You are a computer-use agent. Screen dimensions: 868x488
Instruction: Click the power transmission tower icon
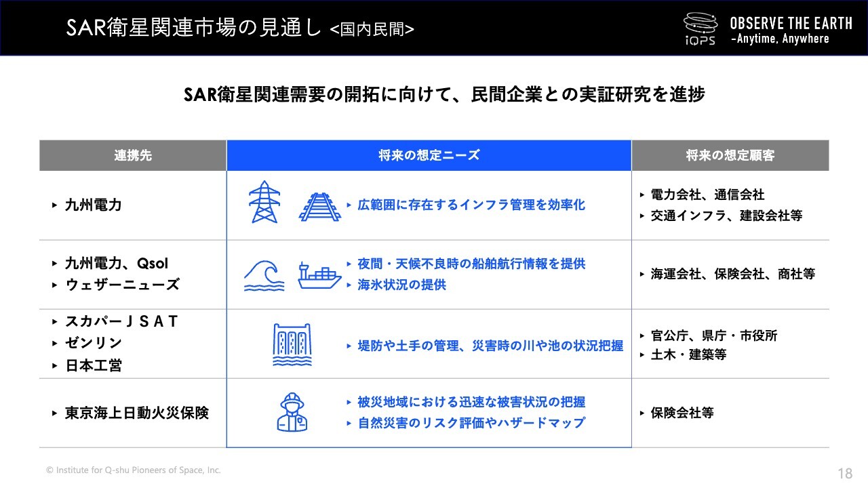tap(264, 201)
